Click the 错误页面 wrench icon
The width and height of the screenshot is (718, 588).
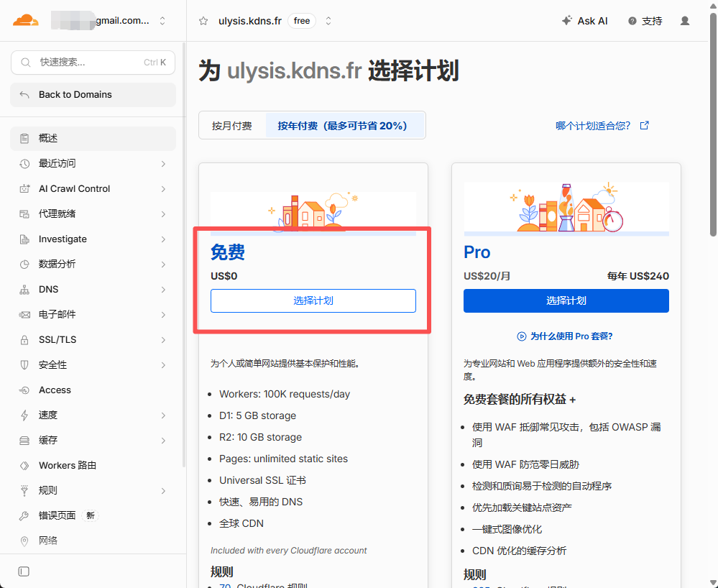24,516
